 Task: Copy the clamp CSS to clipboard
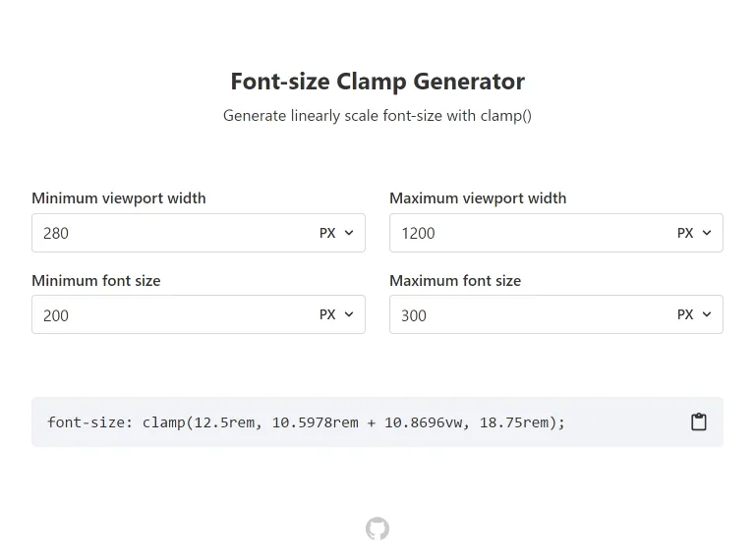tap(699, 421)
